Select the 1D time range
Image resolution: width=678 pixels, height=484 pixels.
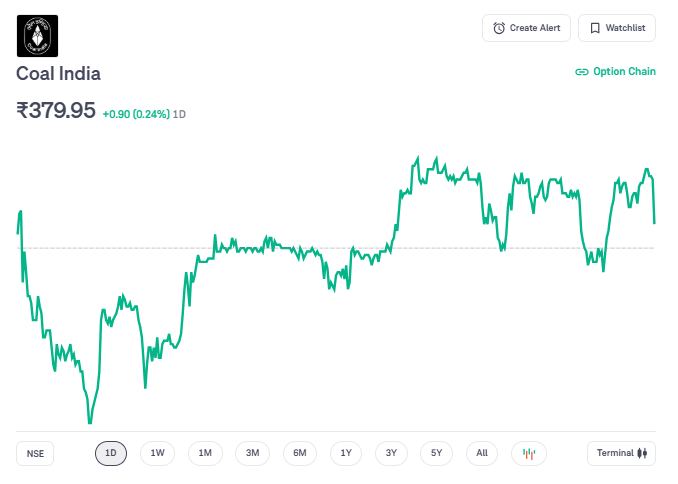coord(111,453)
